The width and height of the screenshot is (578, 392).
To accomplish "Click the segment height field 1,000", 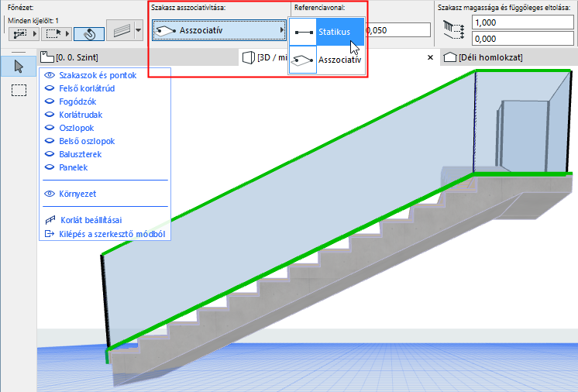I will click(x=523, y=22).
